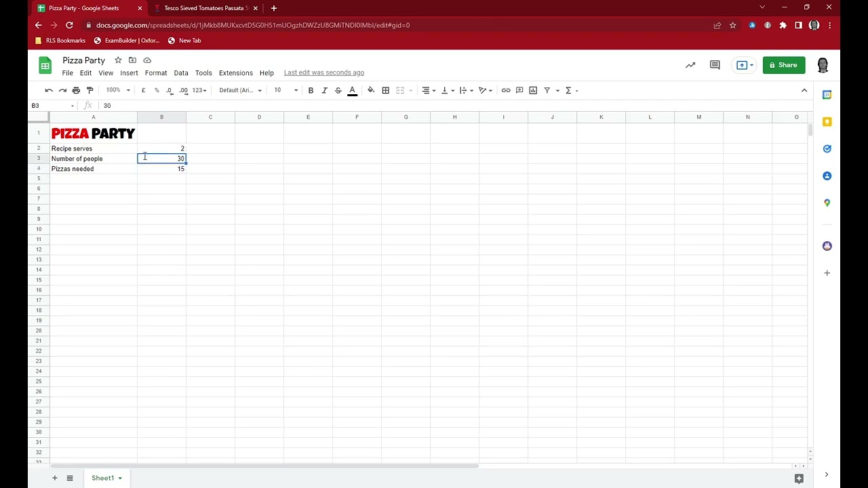Open text wrapping dropdown
Image resolution: width=868 pixels, height=488 pixels.
click(x=465, y=90)
